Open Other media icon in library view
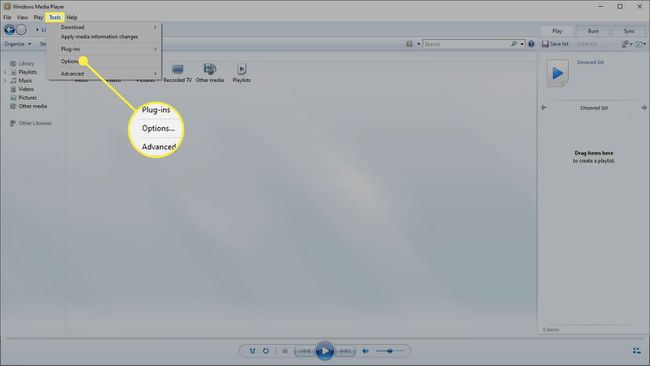 [210, 73]
